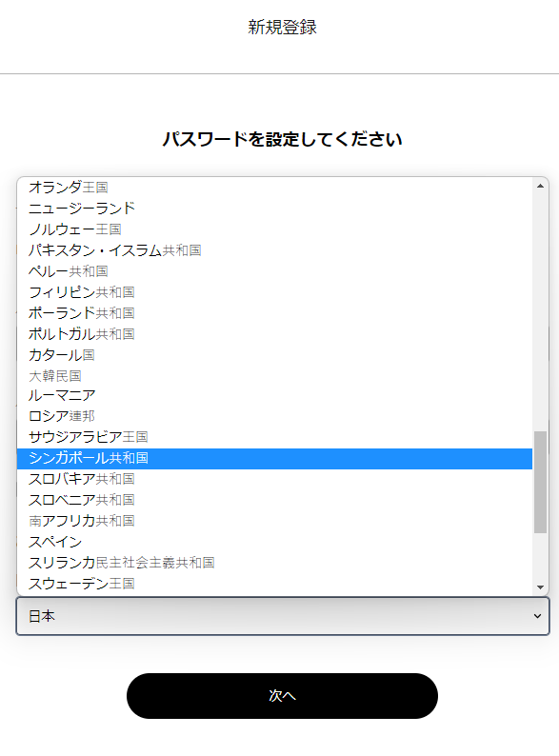This screenshot has width=559, height=756.
Task: Choose フィリピン共和国 from the list
Action: tap(274, 292)
